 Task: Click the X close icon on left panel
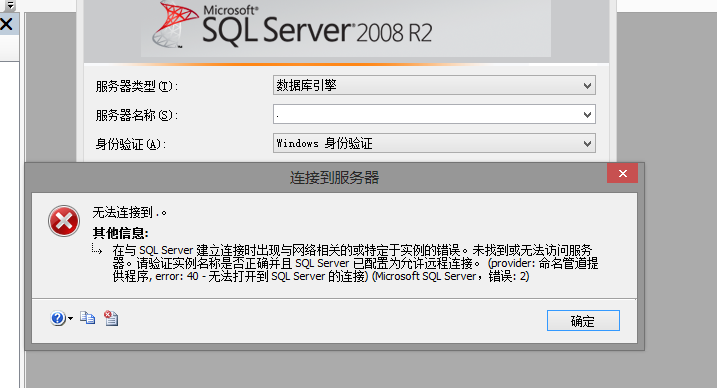pyautogui.click(x=6, y=24)
